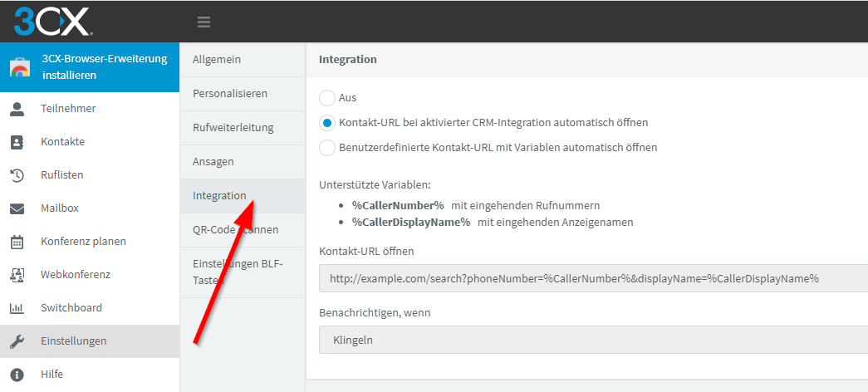Click the Switchboard bar chart icon
Viewport: 868px width, 392px height.
click(x=17, y=308)
